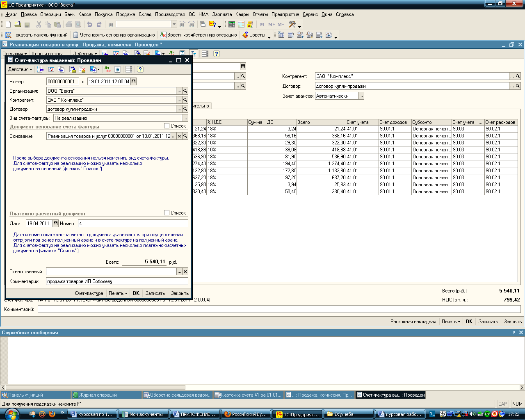Open the Операции menu
Image resolution: width=525 pixels, height=420 pixels.
(x=50, y=14)
